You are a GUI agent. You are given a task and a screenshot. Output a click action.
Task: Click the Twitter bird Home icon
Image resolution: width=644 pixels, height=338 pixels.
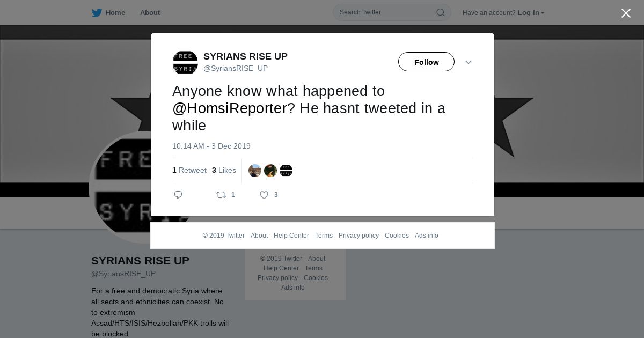click(x=97, y=12)
